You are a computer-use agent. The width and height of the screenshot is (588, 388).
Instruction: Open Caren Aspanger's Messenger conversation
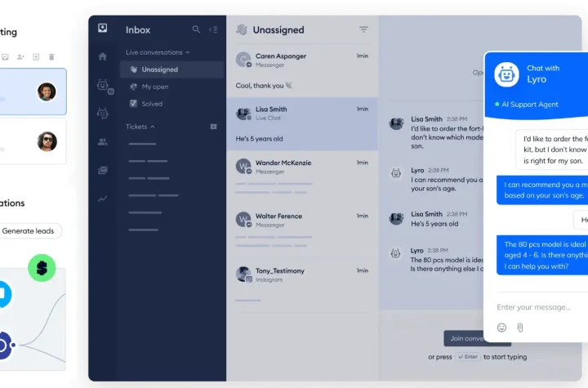click(301, 70)
